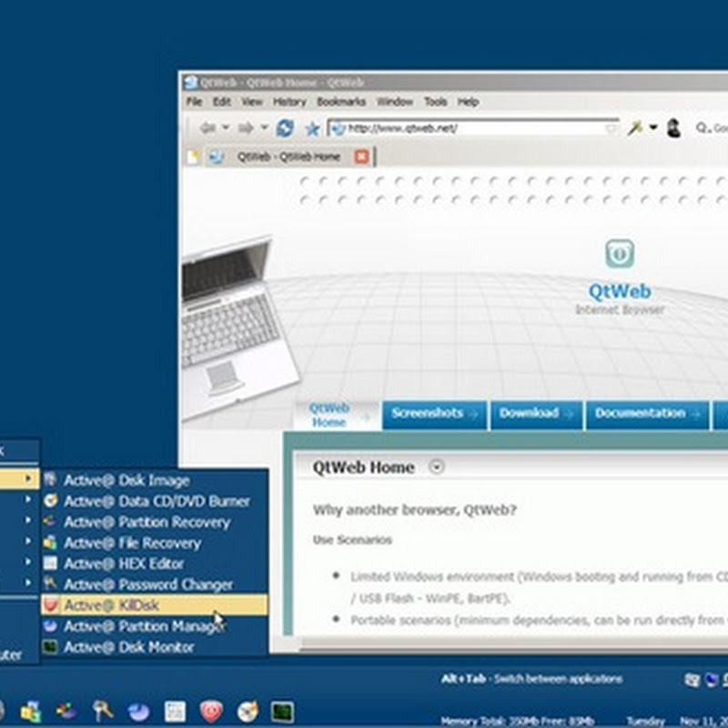Viewport: 728px width, 728px height.
Task: Click the browser Back arrow button
Action: pos(207,127)
